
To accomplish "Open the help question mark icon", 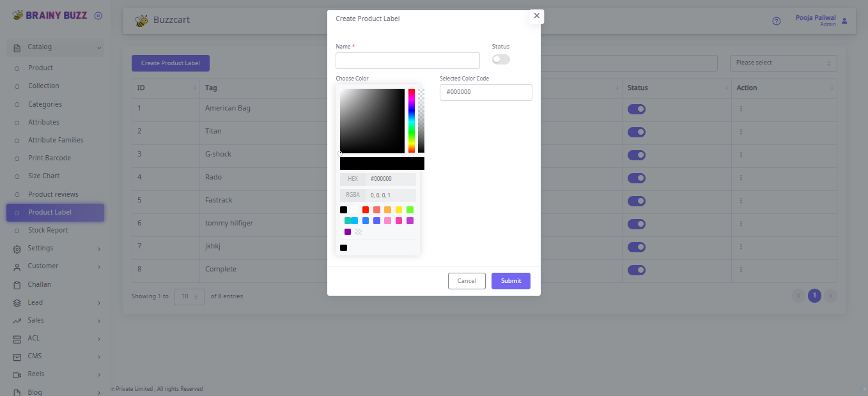I will tap(776, 21).
